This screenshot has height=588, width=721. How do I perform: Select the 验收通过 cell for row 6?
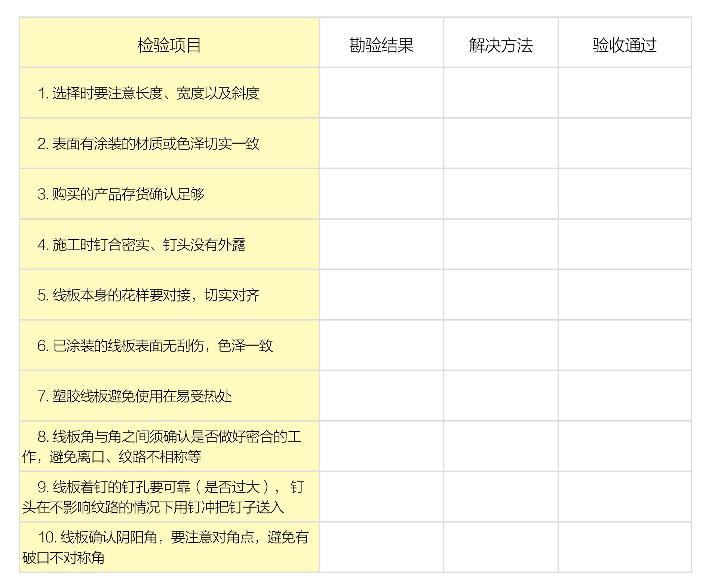(625, 345)
